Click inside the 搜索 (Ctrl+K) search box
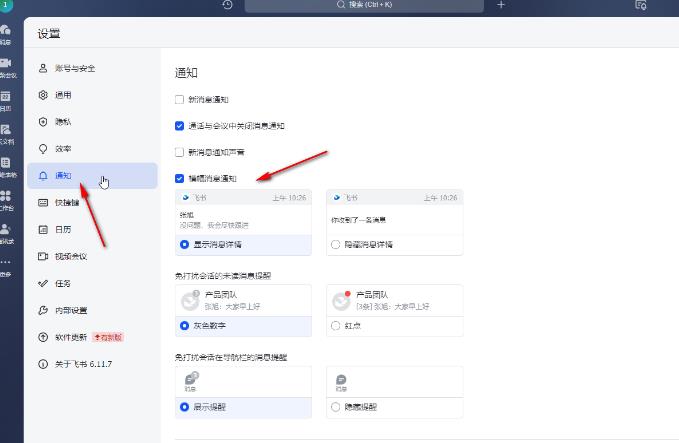The height and width of the screenshot is (443, 679). (364, 5)
